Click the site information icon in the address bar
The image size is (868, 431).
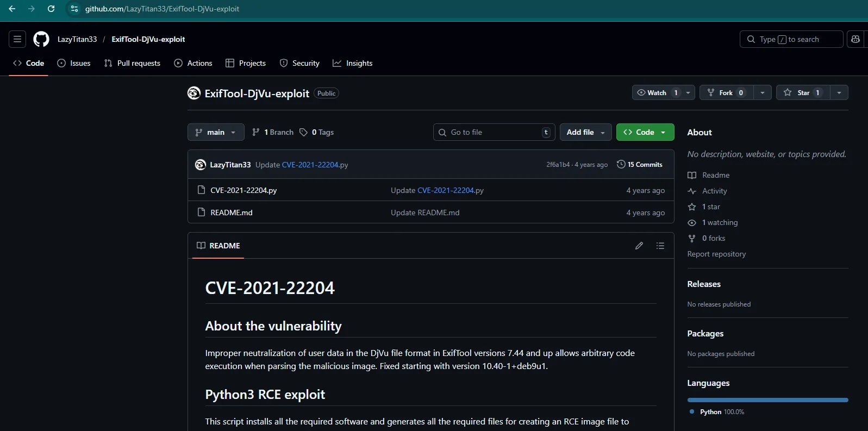(74, 9)
